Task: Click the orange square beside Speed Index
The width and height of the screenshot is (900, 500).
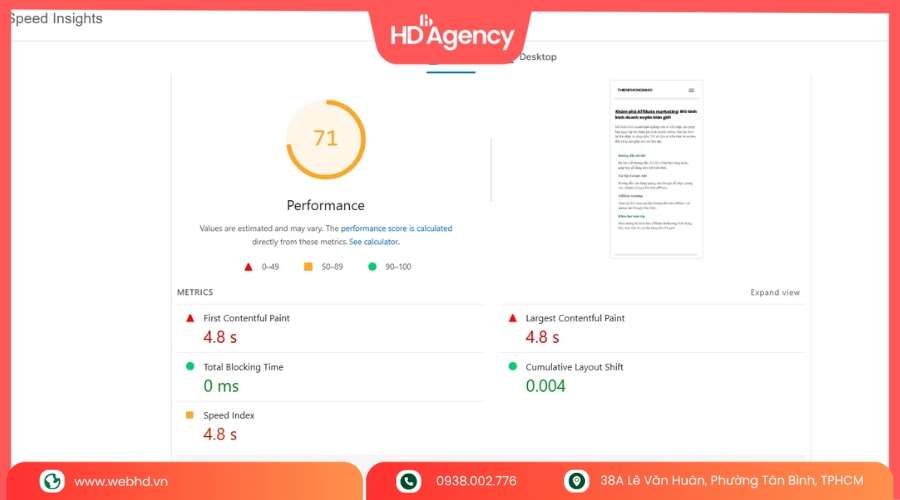Action: click(189, 415)
